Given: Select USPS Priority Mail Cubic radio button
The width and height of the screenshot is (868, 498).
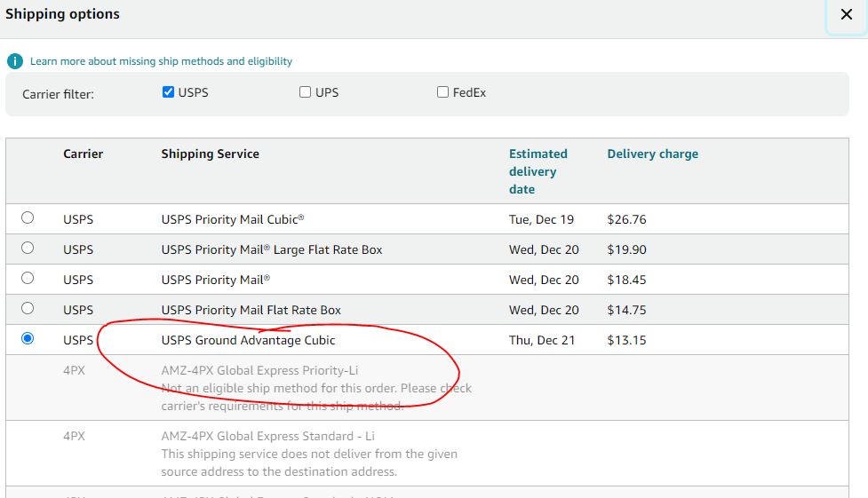Looking at the screenshot, I should 28,217.
